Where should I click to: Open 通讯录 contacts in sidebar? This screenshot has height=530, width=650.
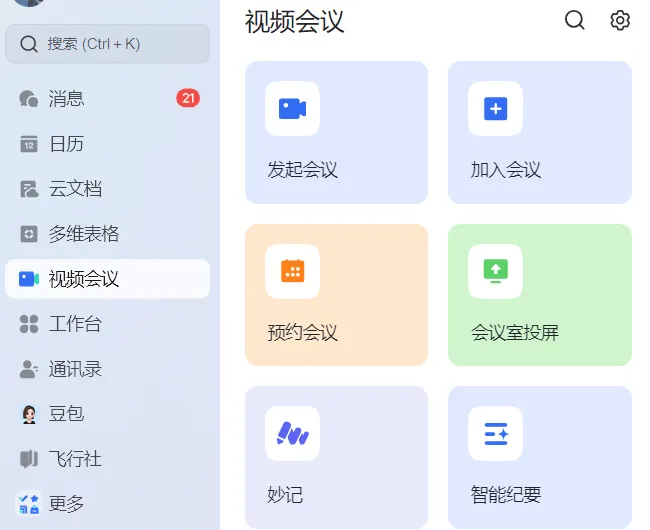coord(107,369)
